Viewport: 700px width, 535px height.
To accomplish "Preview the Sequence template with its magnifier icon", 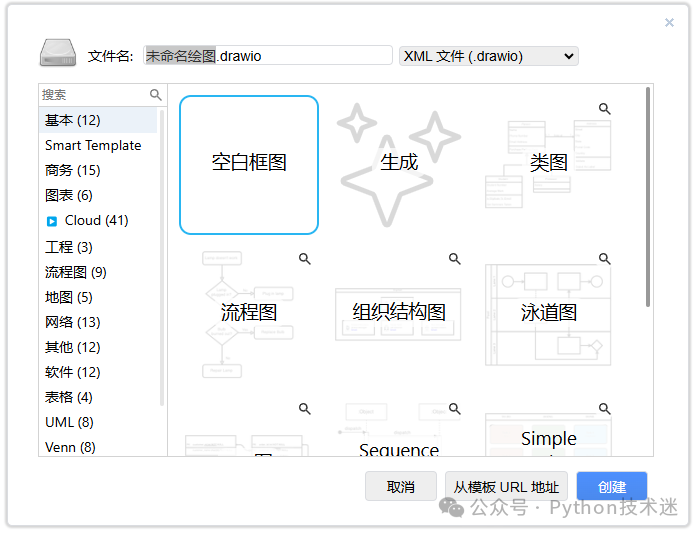I will (x=454, y=409).
